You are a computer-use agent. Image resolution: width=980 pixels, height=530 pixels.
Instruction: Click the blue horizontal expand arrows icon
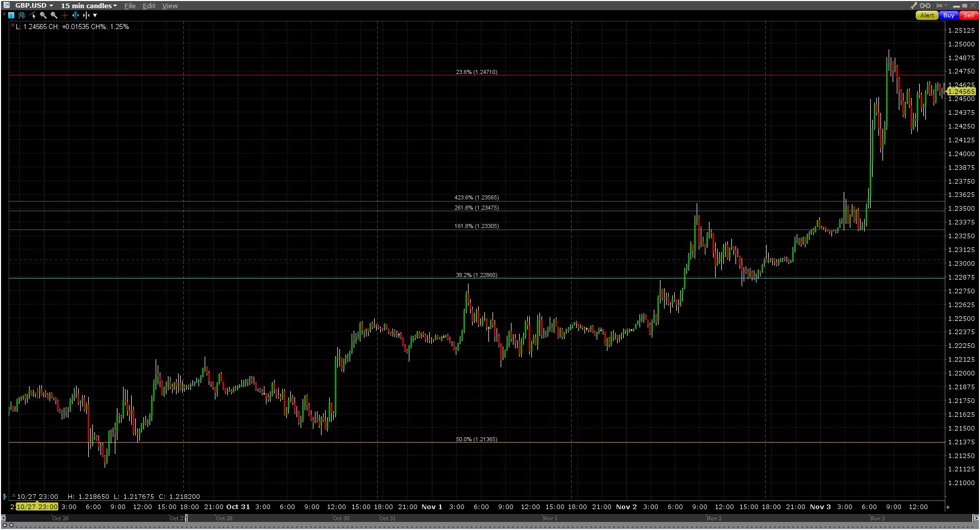click(x=76, y=15)
